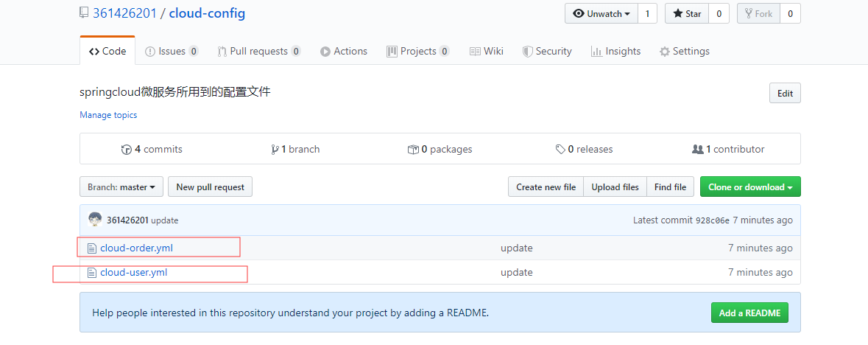Click the fork icon on Fork button

pyautogui.click(x=749, y=14)
